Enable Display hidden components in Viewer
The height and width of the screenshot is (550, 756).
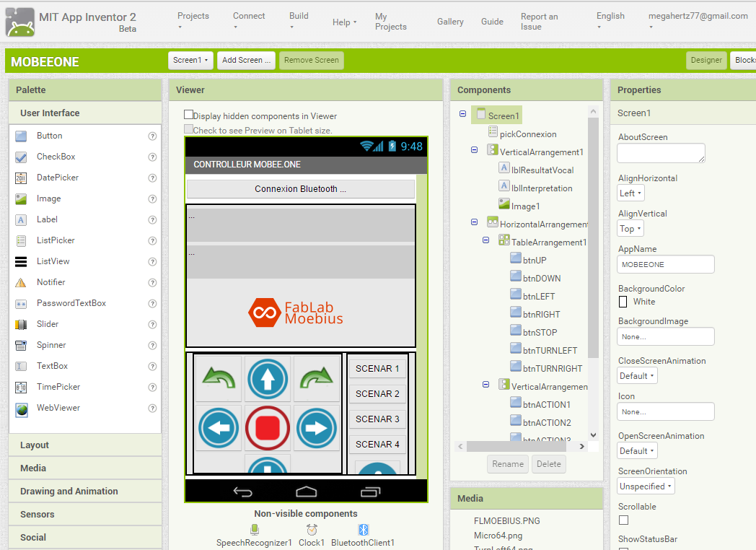click(189, 115)
